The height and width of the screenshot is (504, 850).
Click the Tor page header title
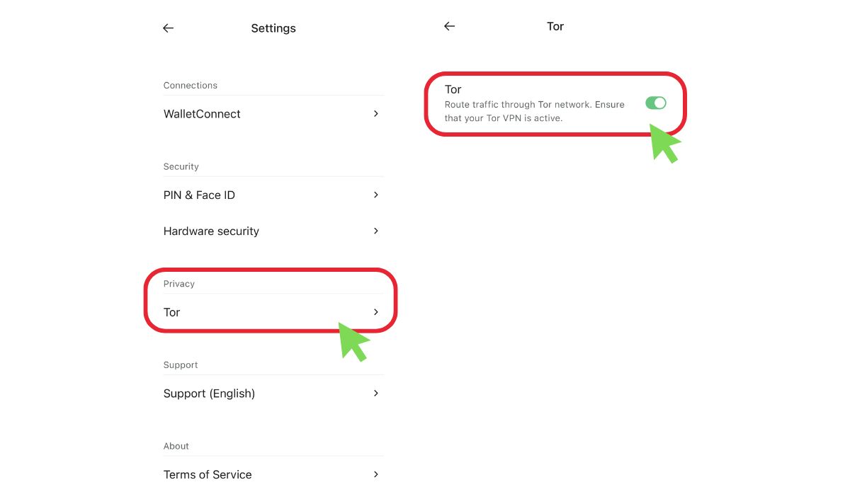coord(555,26)
